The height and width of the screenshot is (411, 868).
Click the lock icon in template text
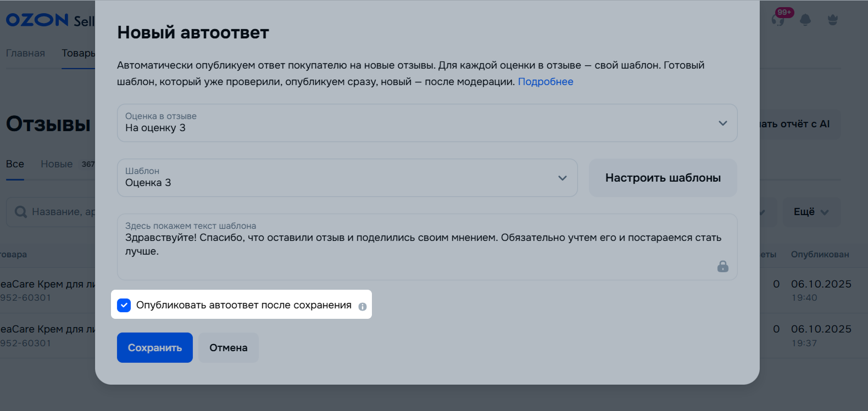click(722, 266)
